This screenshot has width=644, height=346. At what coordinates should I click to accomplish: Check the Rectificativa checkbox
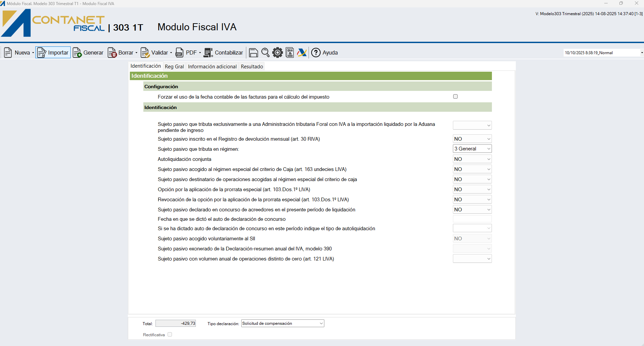coord(170,335)
